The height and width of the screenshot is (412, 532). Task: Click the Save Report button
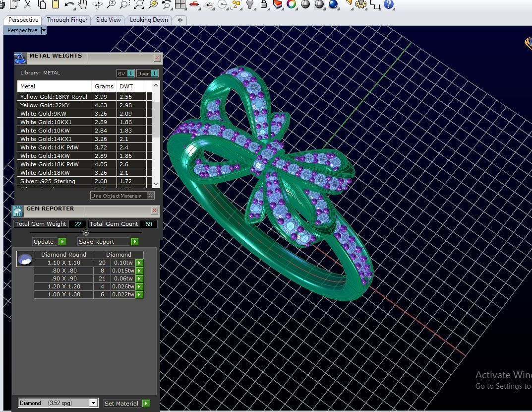[x=108, y=242]
